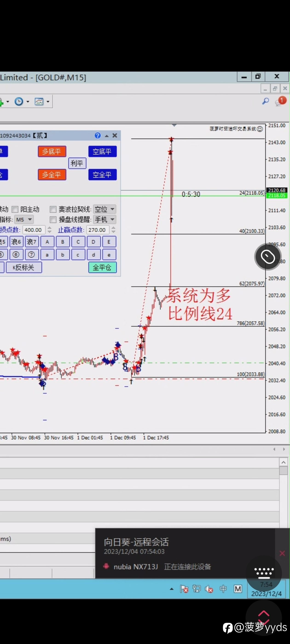Open the 空位 dropdown
The width and height of the screenshot is (290, 644).
(104, 209)
